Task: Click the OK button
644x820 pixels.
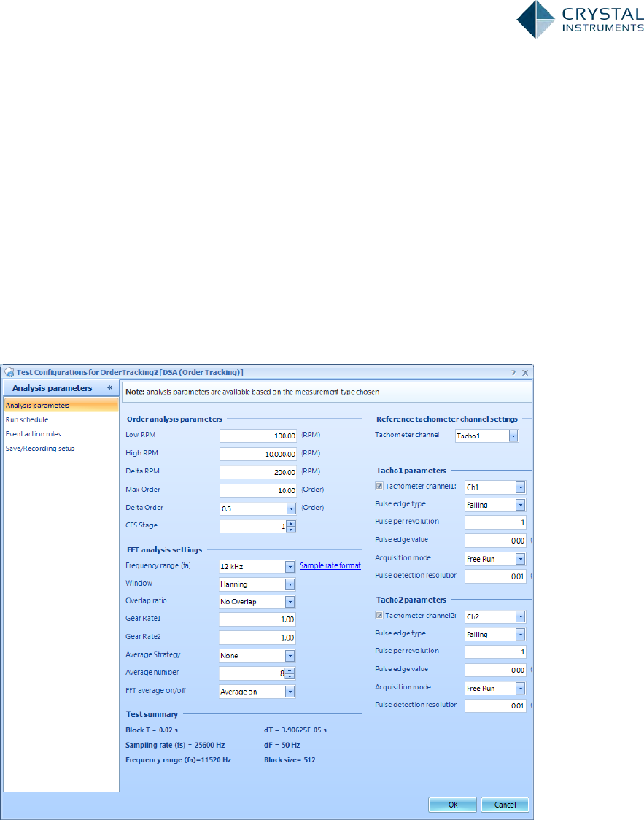Action: pyautogui.click(x=453, y=805)
